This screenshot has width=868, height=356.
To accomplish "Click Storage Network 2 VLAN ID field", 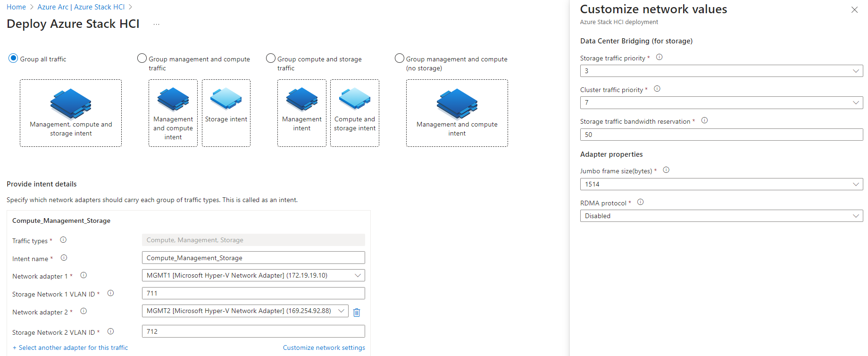I will (253, 331).
